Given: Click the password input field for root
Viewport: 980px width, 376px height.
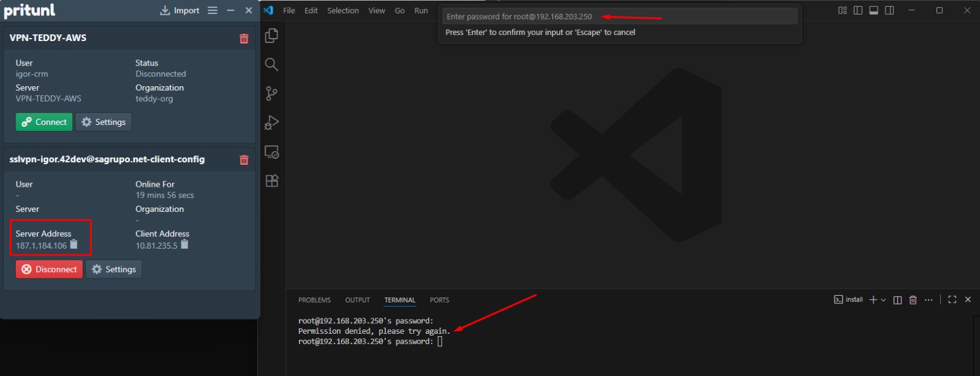Looking at the screenshot, I should (619, 17).
